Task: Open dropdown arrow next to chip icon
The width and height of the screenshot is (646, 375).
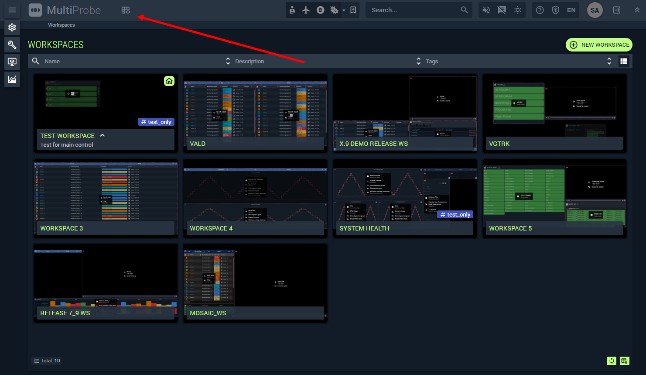Action: tap(343, 10)
